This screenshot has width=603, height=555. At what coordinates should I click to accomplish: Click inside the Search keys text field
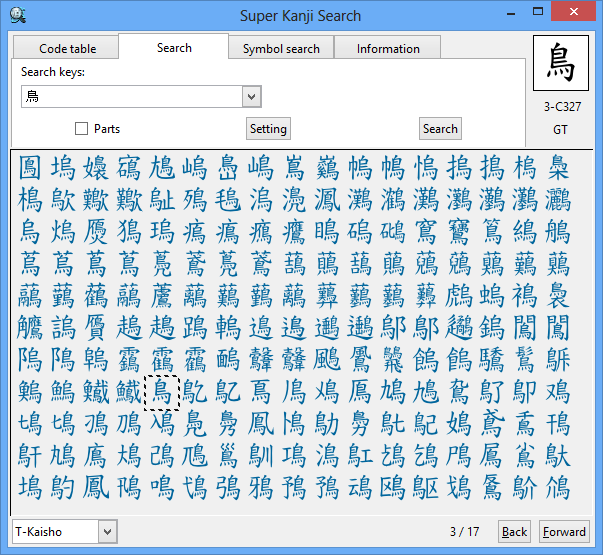point(130,97)
